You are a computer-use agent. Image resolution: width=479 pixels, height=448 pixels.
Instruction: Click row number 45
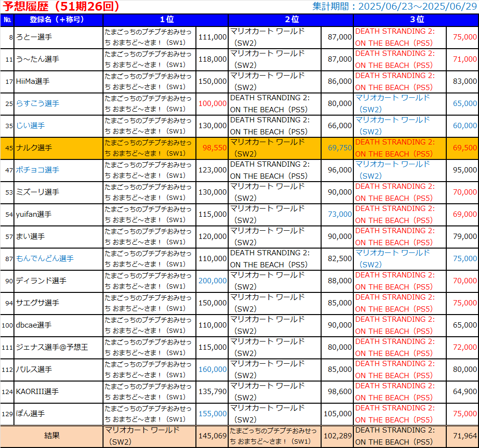pos(9,148)
